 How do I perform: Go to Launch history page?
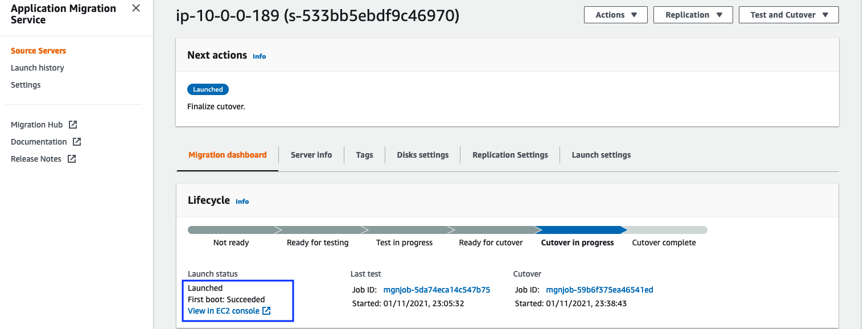click(38, 68)
